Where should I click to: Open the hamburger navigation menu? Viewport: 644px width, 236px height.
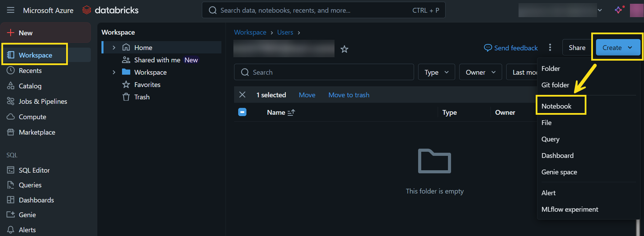[11, 10]
